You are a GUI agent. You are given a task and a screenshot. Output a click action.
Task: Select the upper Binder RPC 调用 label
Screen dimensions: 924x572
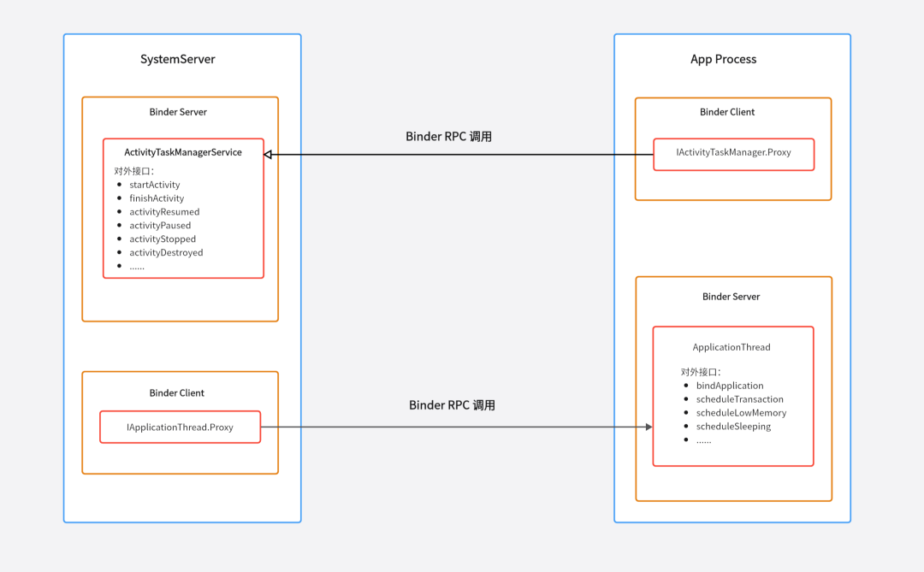click(448, 136)
